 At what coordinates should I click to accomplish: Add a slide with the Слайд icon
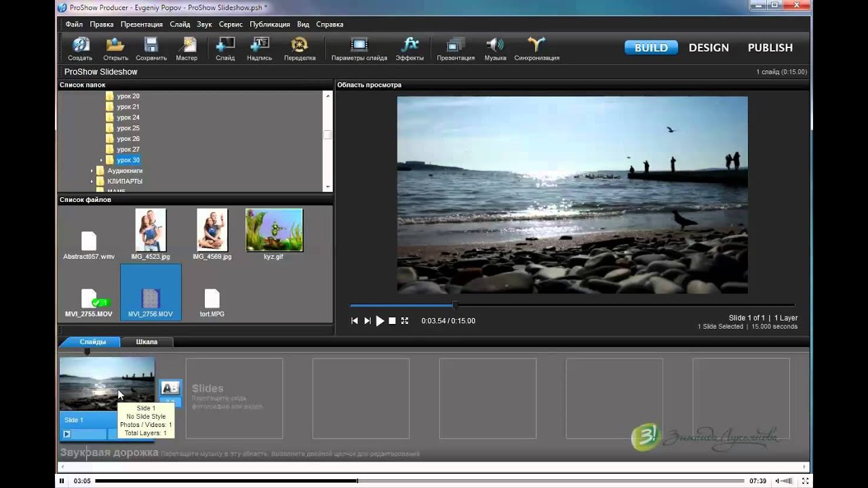click(x=225, y=49)
